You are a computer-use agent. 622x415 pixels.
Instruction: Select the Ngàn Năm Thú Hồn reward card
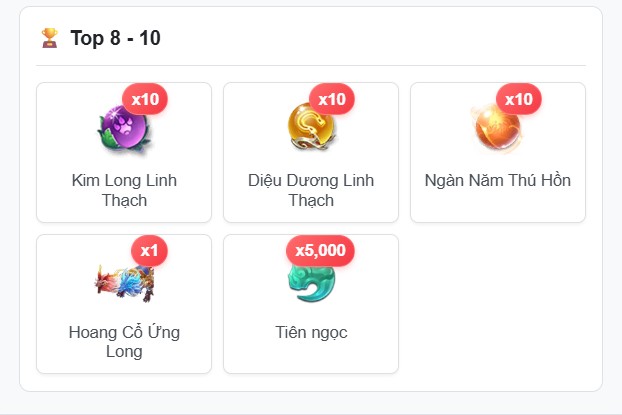coord(498,152)
